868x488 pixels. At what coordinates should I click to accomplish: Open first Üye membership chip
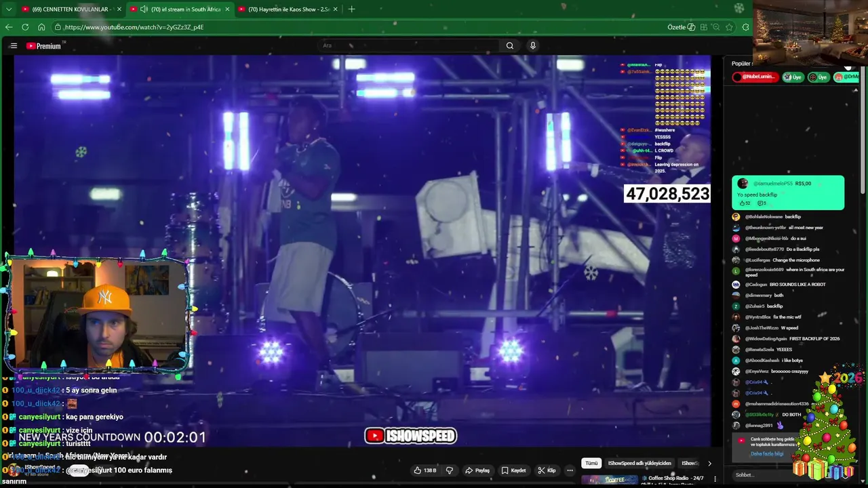click(793, 77)
